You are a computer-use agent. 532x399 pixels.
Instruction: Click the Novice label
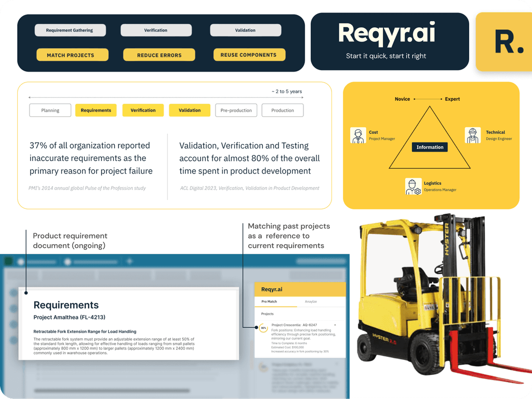pos(403,99)
